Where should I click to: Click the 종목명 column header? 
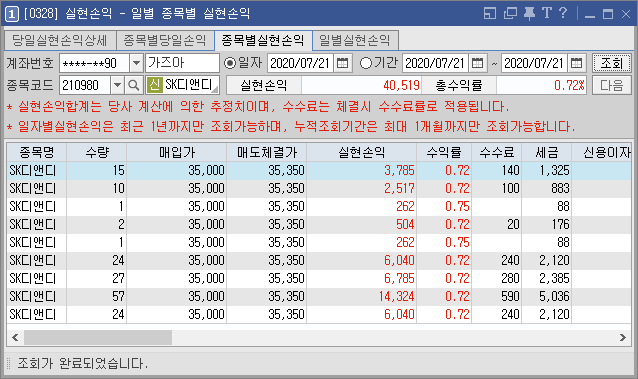(37, 152)
